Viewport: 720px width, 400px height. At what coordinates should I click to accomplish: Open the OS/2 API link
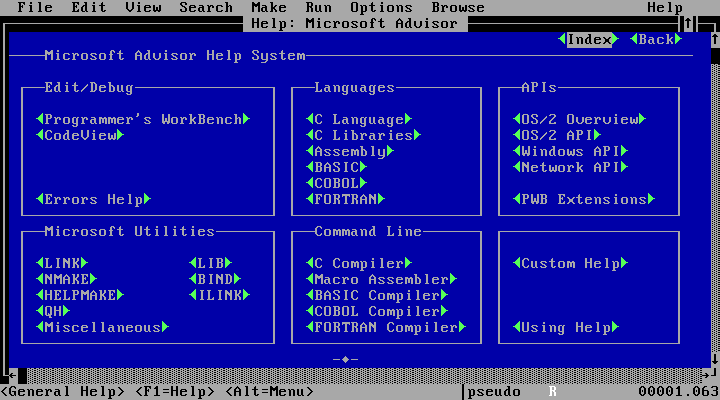point(557,135)
